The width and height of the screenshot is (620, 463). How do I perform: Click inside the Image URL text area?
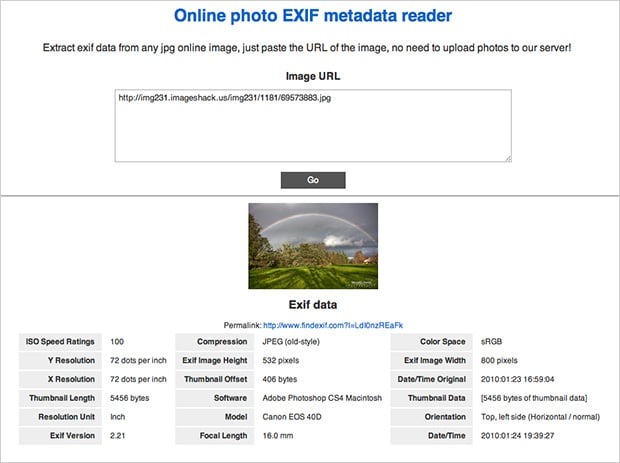[312, 135]
